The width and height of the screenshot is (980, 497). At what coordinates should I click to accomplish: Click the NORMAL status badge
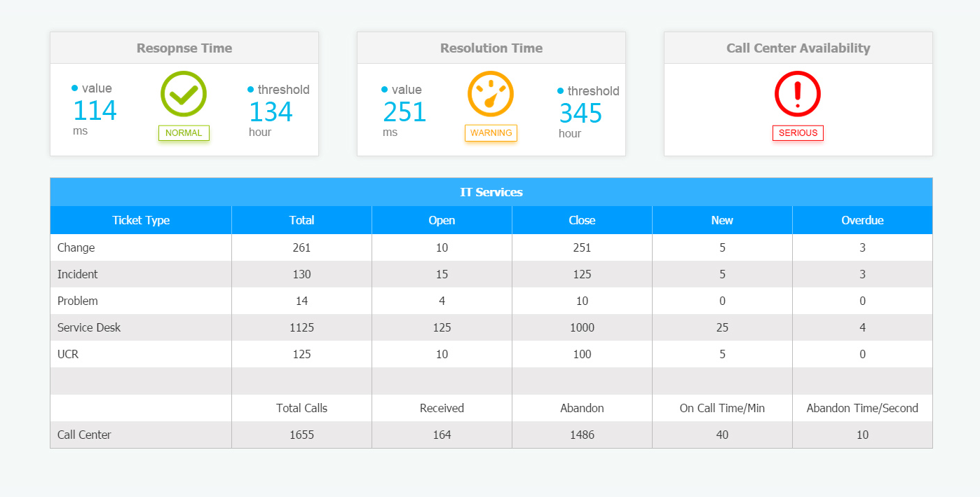(x=184, y=133)
